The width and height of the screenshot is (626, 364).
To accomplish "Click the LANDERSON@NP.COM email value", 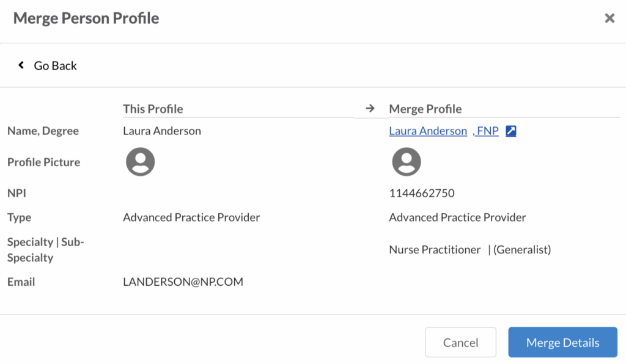I will click(183, 282).
